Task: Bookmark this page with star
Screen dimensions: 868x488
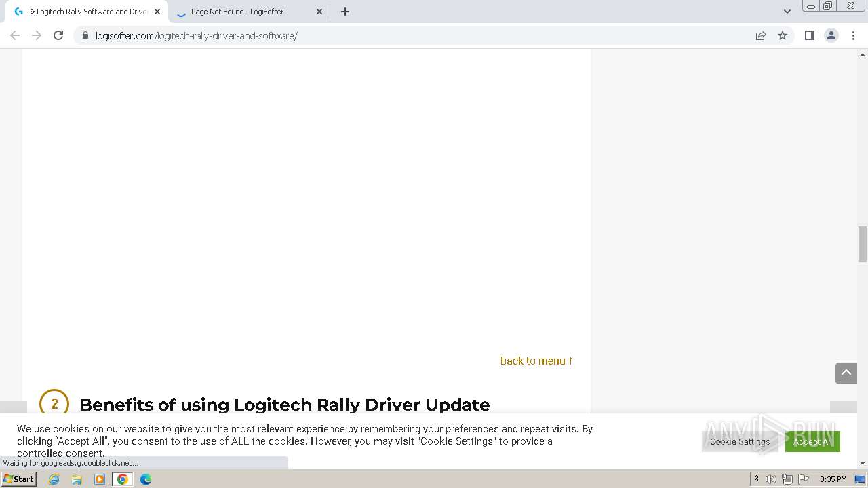Action: pos(783,35)
